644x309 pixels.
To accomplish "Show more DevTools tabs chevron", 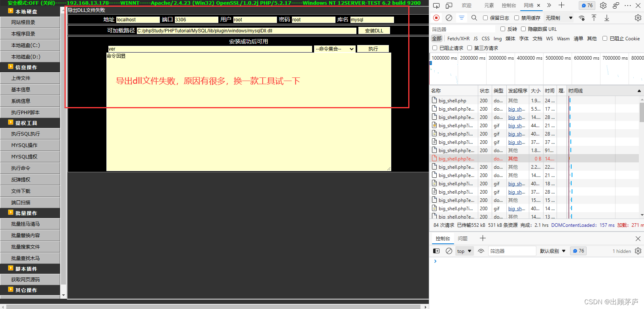I will point(549,5).
